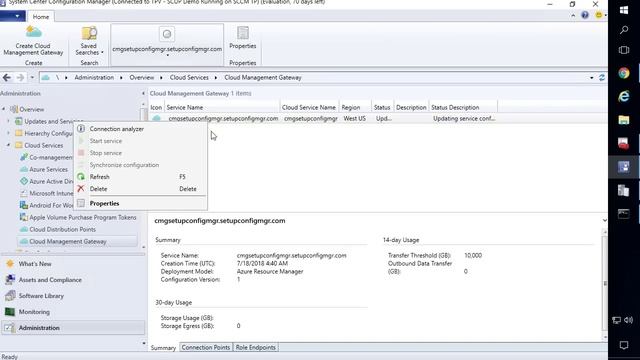Image resolution: width=640 pixels, height=360 pixels.
Task: Choose Connection analyzer from the context menu
Action: [x=117, y=129]
